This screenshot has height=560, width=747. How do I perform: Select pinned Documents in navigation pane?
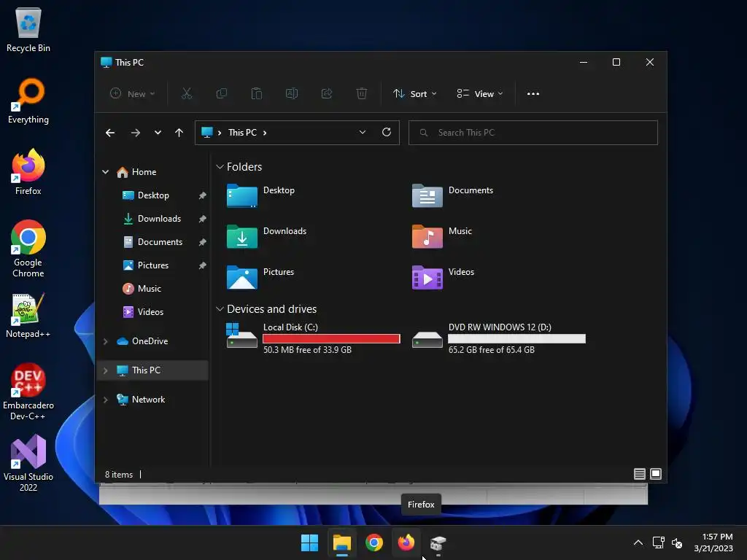click(x=160, y=242)
